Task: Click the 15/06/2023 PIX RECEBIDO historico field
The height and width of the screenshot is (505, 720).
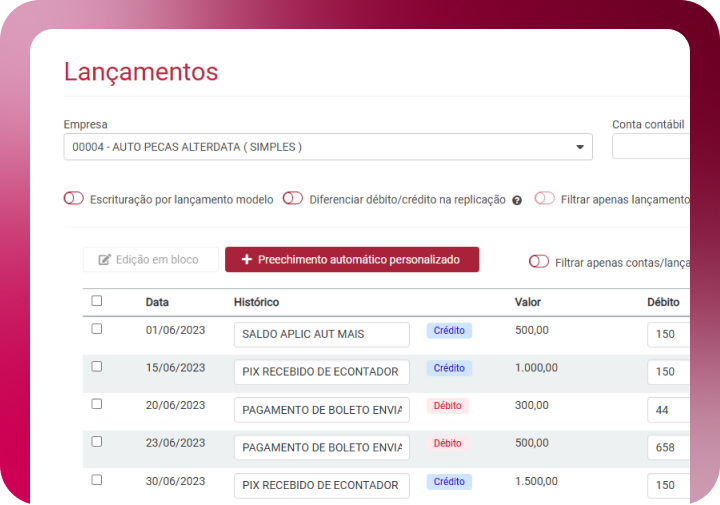Action: (x=321, y=372)
